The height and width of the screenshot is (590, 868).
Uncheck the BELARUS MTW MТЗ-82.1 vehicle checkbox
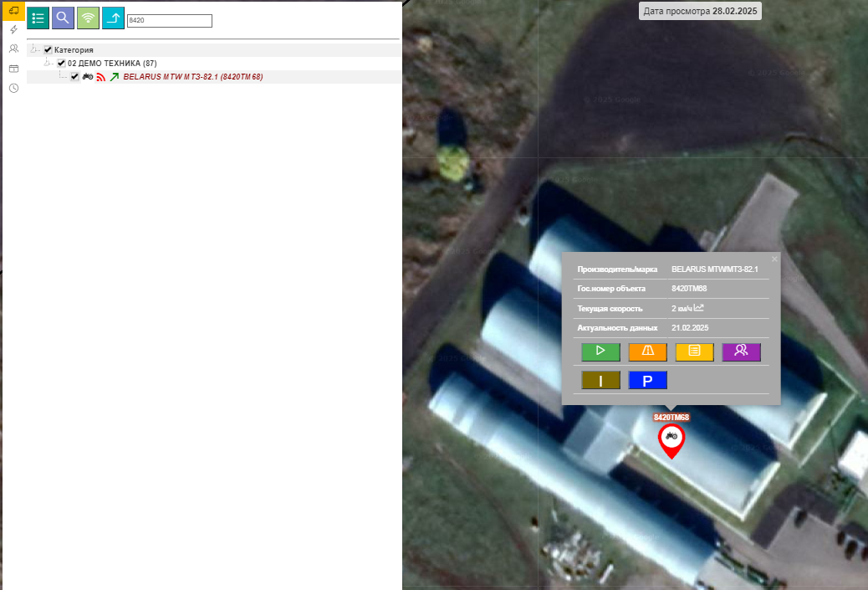pyautogui.click(x=74, y=77)
